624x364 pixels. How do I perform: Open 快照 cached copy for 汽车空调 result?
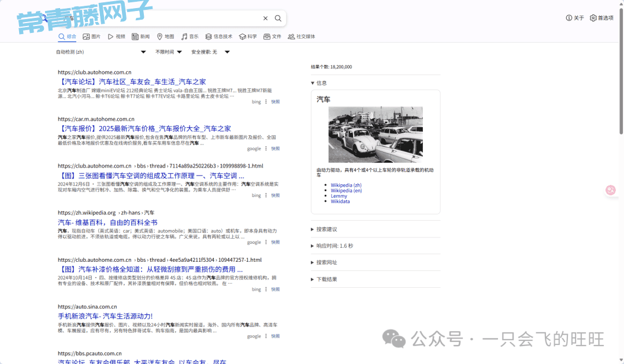(x=276, y=195)
